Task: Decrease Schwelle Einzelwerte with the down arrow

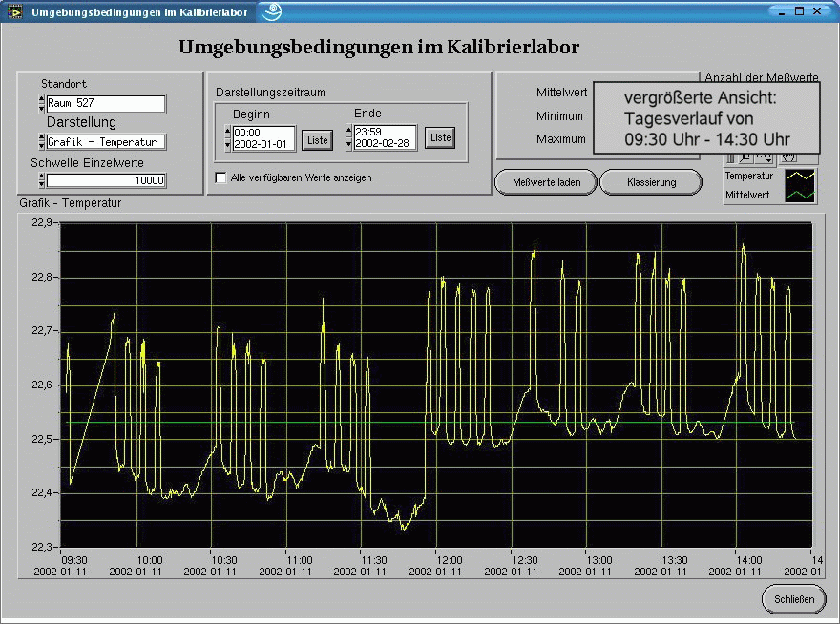Action: coord(42,184)
